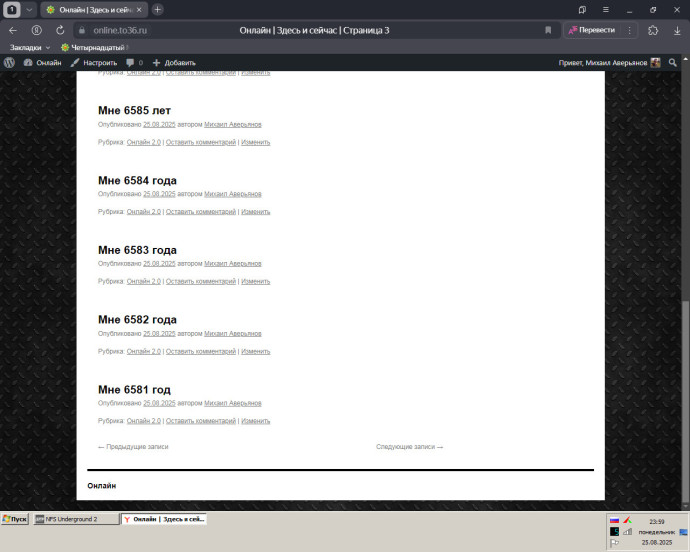The image size is (690, 552).
Task: Click the Михаил Аверьянов avatar image
Action: [656, 63]
